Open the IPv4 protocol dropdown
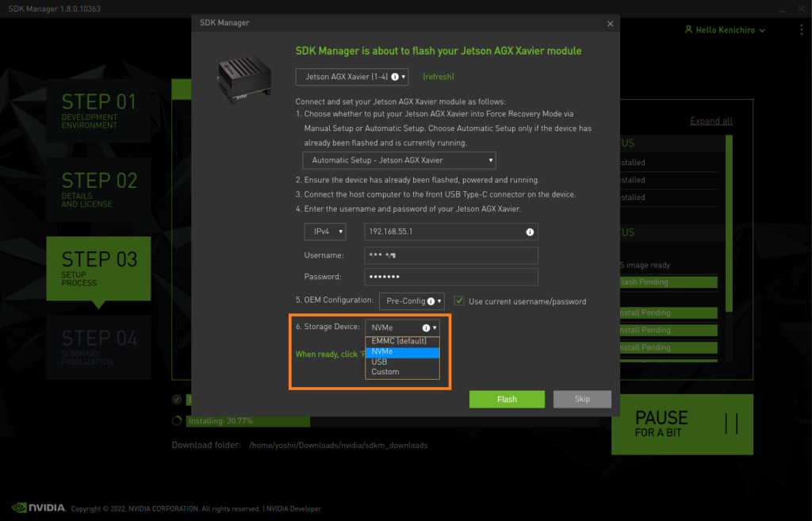The height and width of the screenshot is (521, 812). click(x=324, y=232)
